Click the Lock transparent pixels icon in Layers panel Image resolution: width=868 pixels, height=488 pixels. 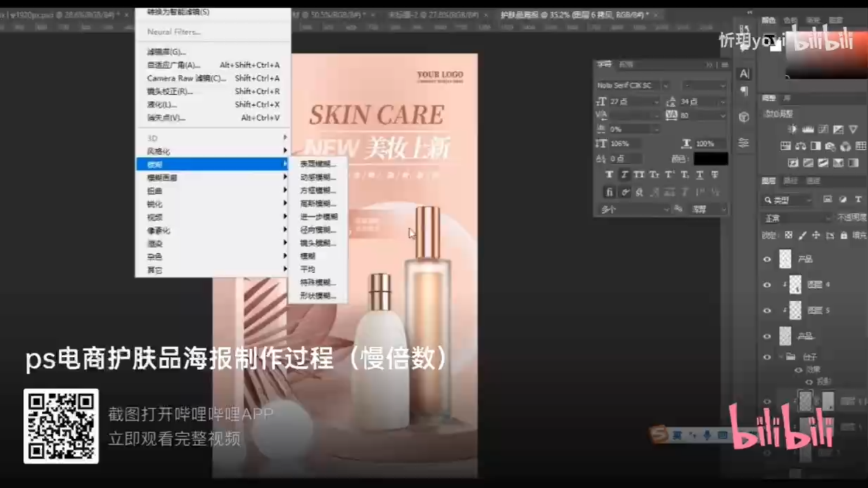tap(789, 234)
